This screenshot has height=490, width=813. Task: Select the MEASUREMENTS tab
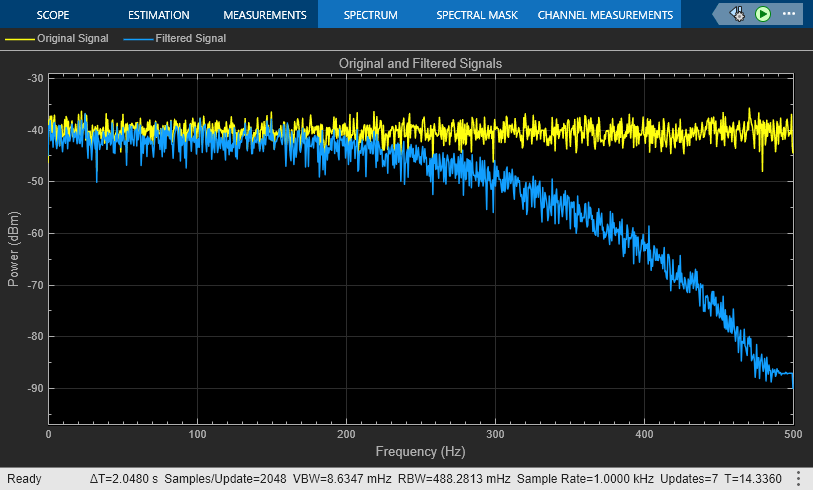(264, 15)
